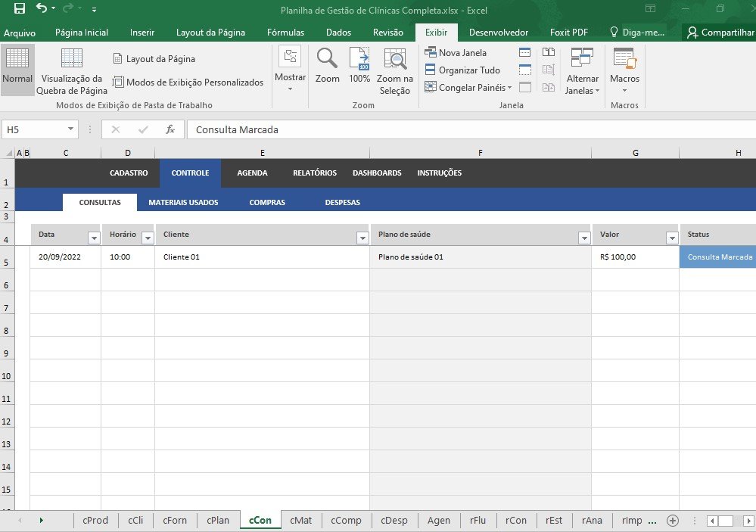The image size is (756, 532).
Task: Click the Save icon in title bar
Action: click(19, 9)
